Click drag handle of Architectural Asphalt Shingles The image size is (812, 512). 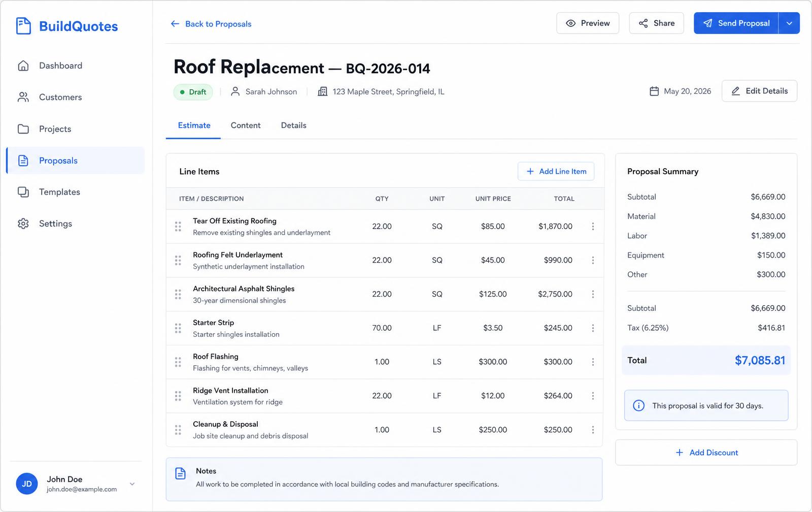(x=178, y=294)
